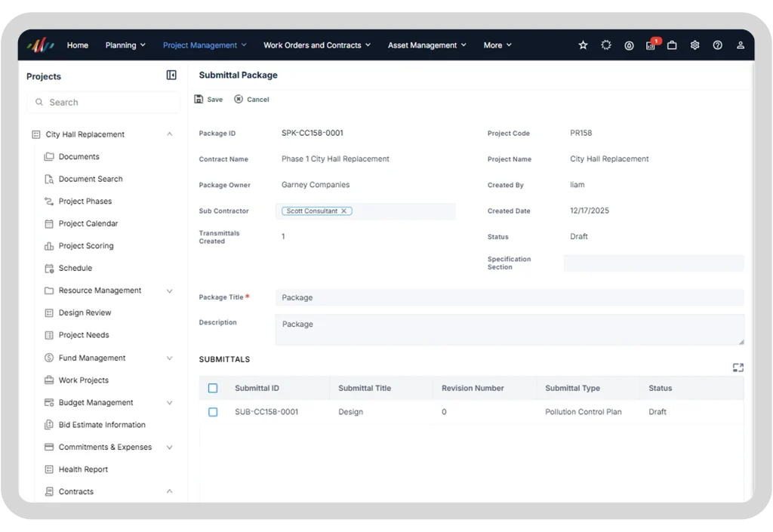Click the briefcase icon in top bar
Screen dimensions: 773x532
coord(672,45)
